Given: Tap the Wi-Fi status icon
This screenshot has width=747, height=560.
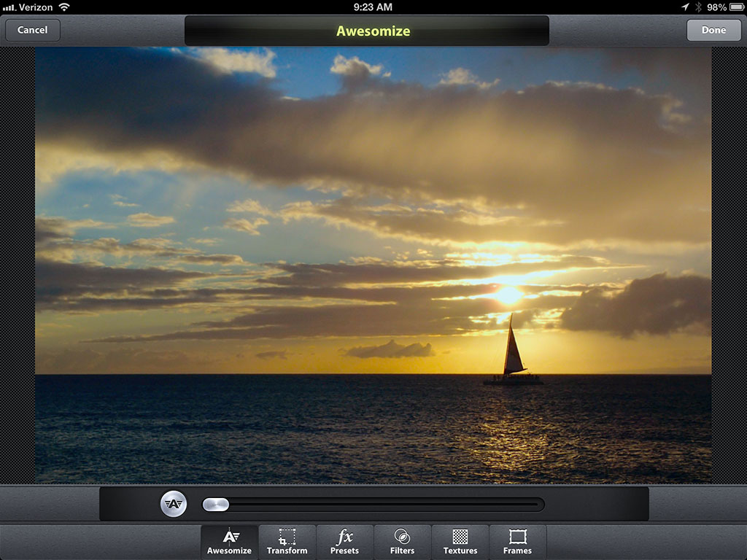Looking at the screenshot, I should (x=64, y=7).
